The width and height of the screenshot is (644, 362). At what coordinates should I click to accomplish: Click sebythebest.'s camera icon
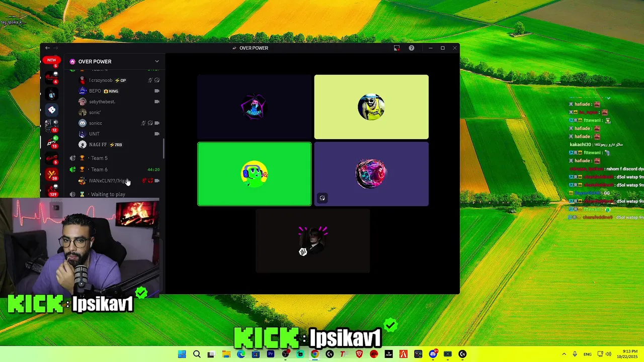coord(157,102)
